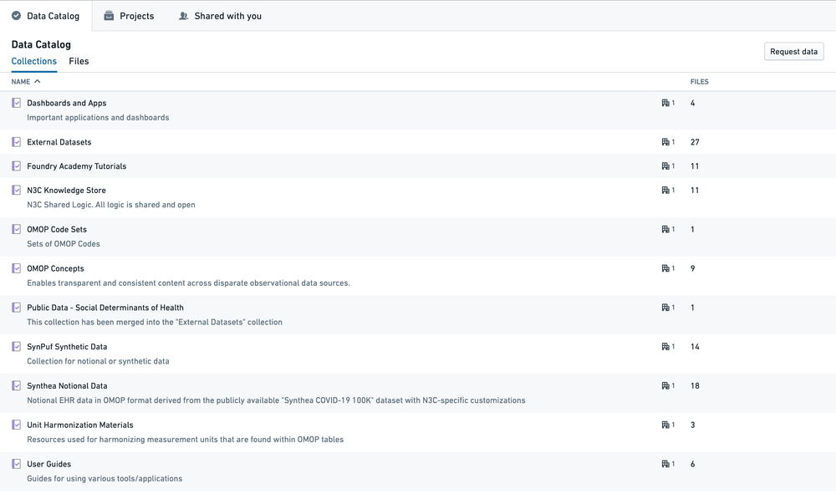The width and height of the screenshot is (836, 504).
Task: Click the organization icon on Foundry Academy Tutorials row
Action: 666,166
